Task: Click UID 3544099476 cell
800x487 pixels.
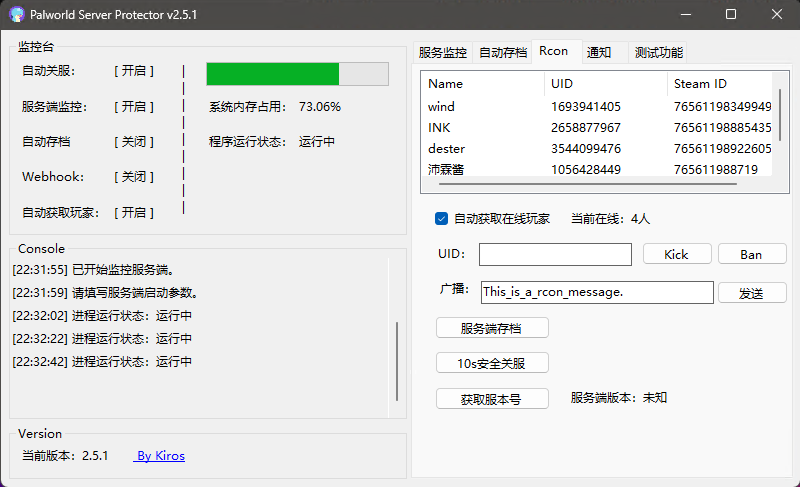Action: coord(586,148)
